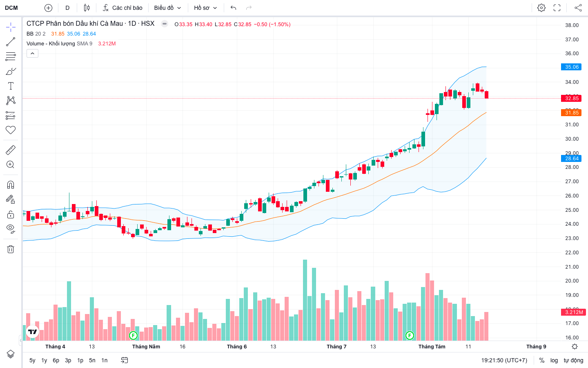Toggle 'tự động' auto scale
The width and height of the screenshot is (588, 368).
(573, 360)
